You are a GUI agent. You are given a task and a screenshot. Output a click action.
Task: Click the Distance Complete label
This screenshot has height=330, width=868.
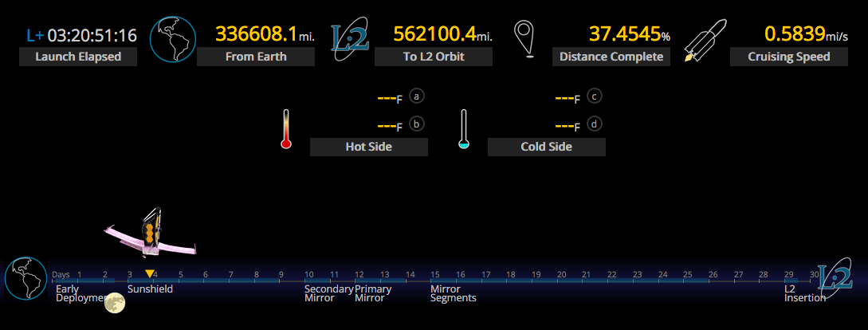611,57
